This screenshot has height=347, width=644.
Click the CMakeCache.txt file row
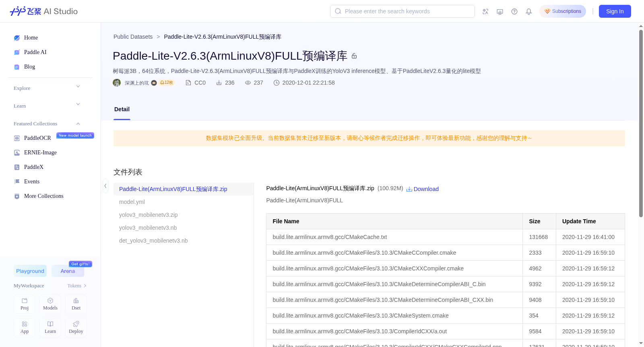(x=445, y=237)
